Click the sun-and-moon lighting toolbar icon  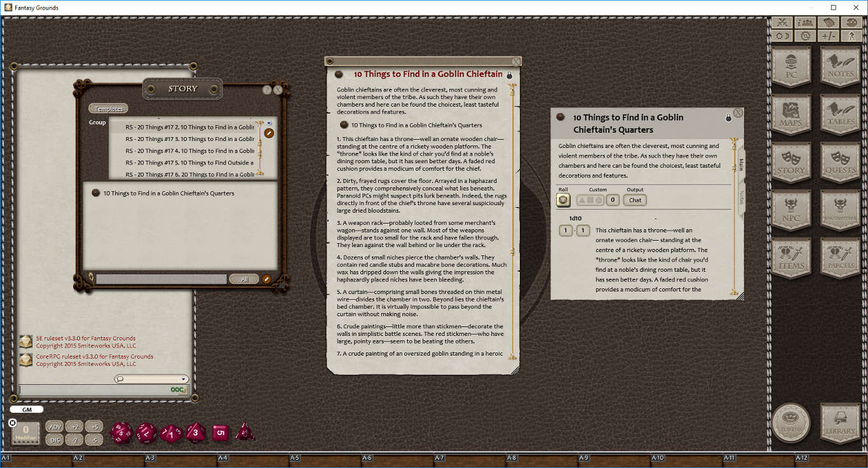tap(782, 36)
